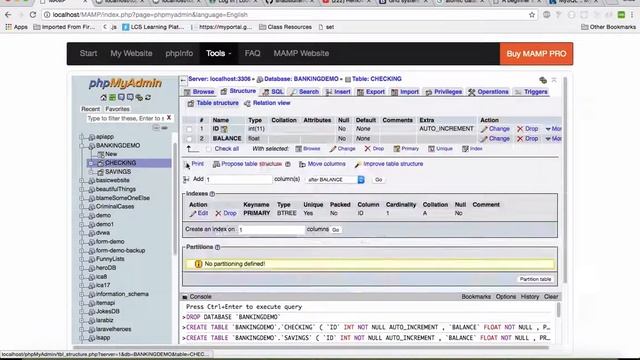Select the SAVINGS table in tree
Image resolution: width=640 pixels, height=360 pixels.
(x=118, y=172)
